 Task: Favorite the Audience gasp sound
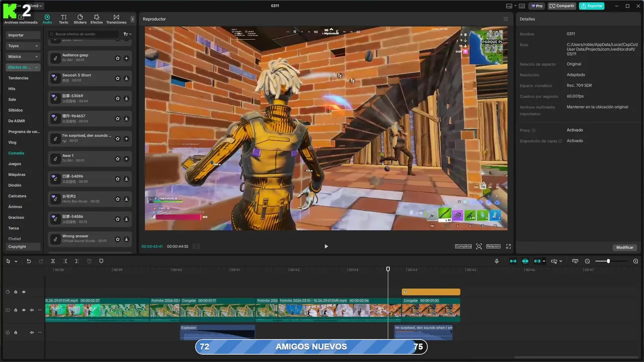[118, 58]
